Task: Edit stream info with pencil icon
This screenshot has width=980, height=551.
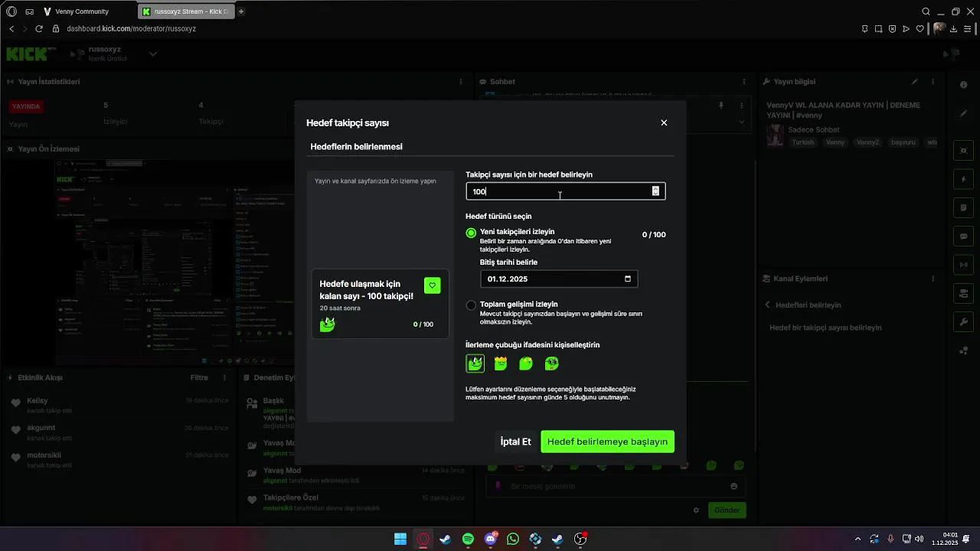Action: (914, 81)
